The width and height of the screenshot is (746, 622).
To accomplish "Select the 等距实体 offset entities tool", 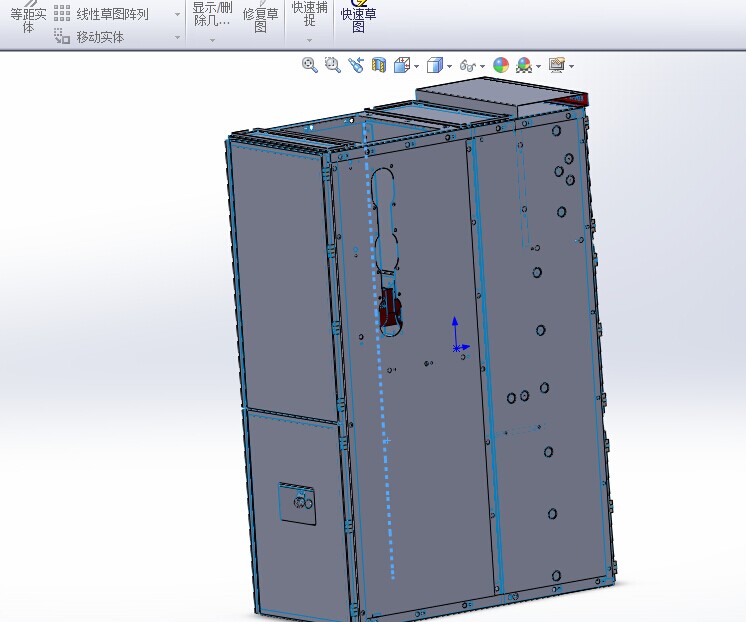I will point(29,17).
